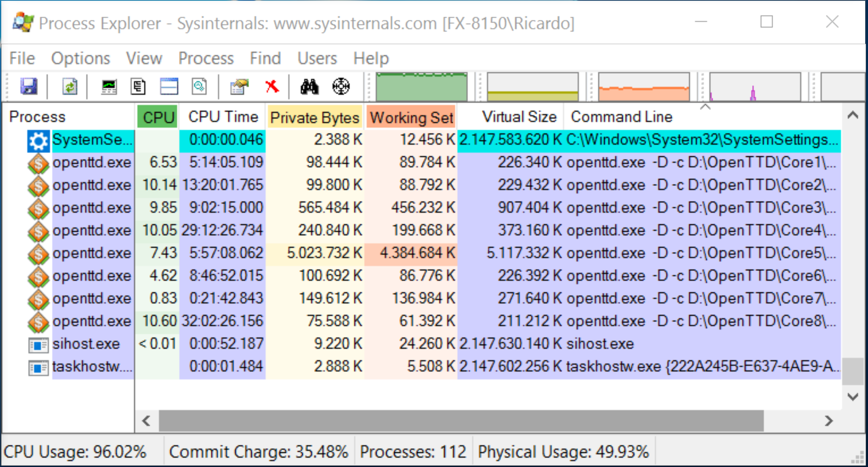Sort by the Private Bytes column header
Viewport: 868px width, 467px height.
point(314,117)
